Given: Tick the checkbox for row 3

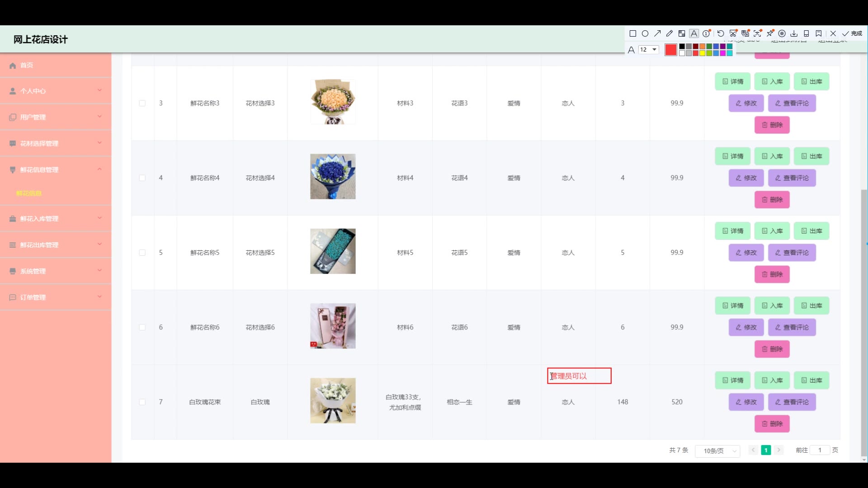Looking at the screenshot, I should (142, 103).
